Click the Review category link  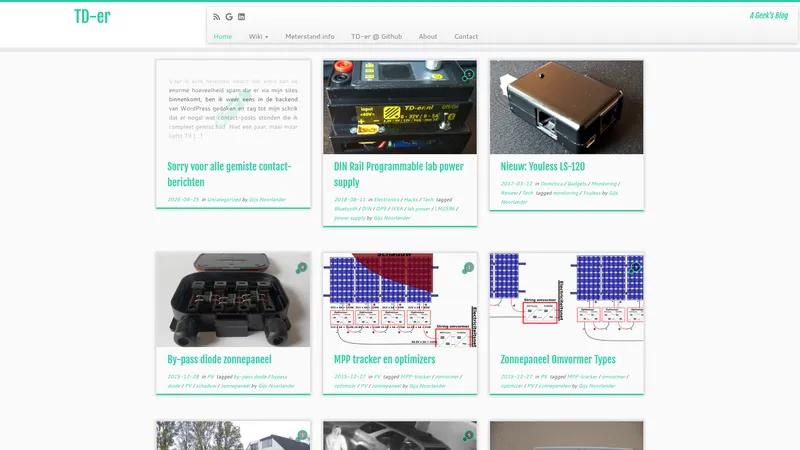[509, 193]
